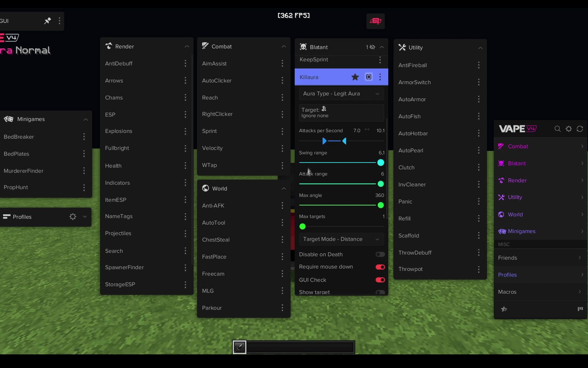Click the Swing range slider handle
The width and height of the screenshot is (588, 368).
(381, 163)
